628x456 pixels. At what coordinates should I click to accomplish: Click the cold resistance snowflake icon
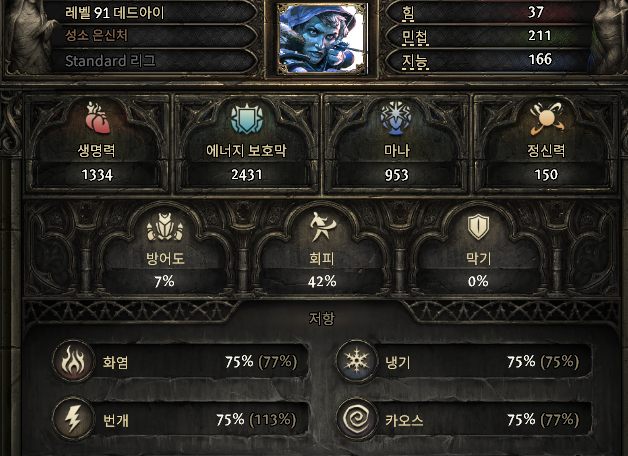click(x=356, y=362)
